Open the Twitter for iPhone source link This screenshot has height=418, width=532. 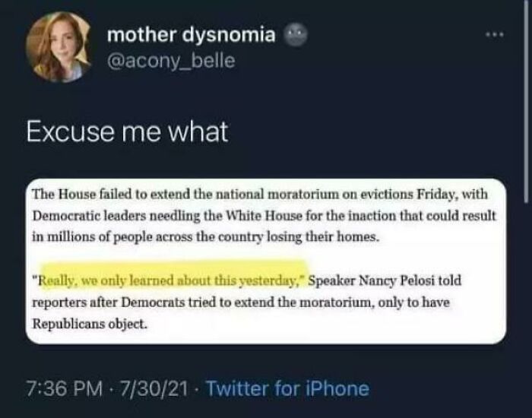(x=288, y=389)
